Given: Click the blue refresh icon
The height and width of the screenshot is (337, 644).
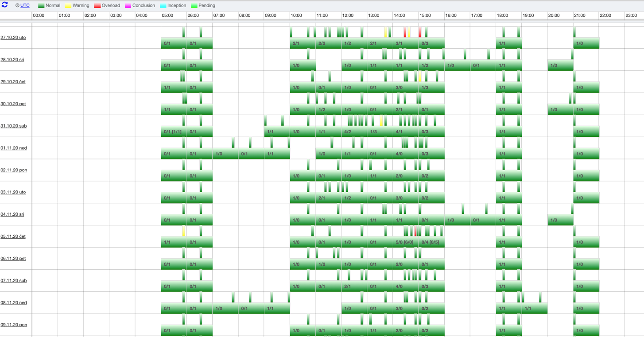Looking at the screenshot, I should (5, 5).
